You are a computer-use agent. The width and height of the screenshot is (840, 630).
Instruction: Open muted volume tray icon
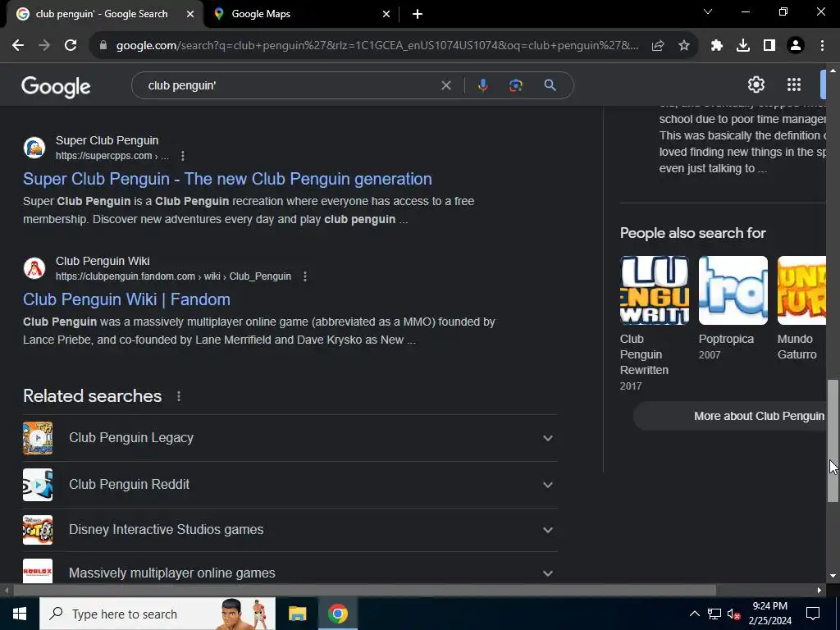tap(734, 614)
